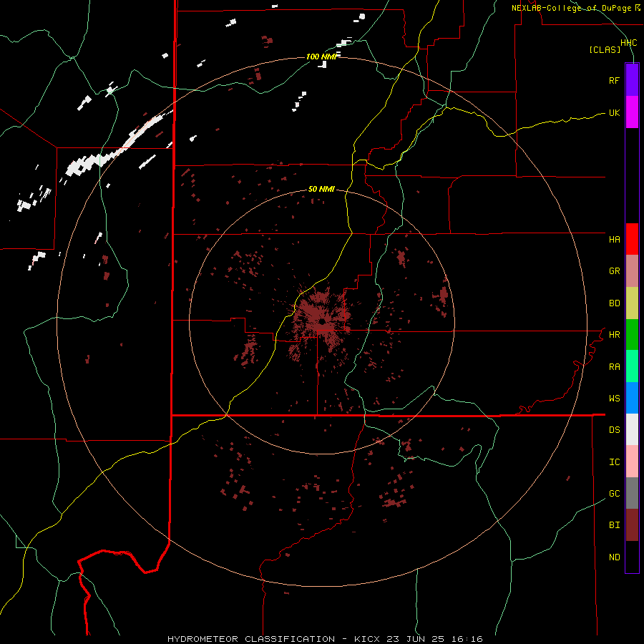Click the RA legend label

coord(614,367)
